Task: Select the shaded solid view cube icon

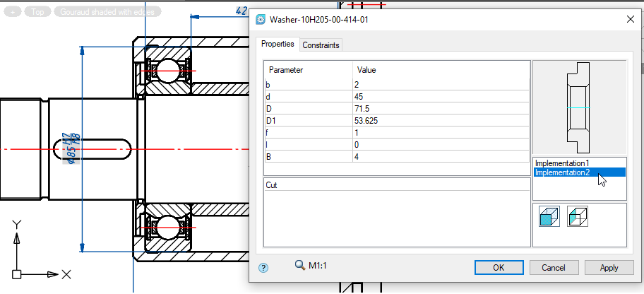Action: coord(549,217)
